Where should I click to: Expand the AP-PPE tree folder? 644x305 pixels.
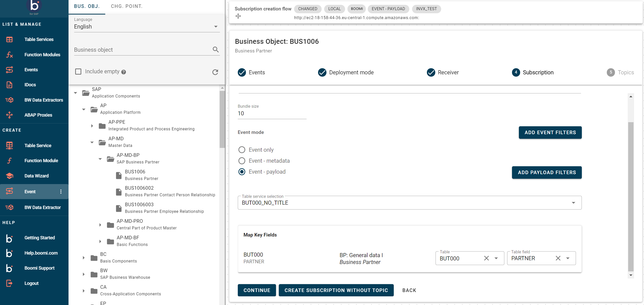92,126
